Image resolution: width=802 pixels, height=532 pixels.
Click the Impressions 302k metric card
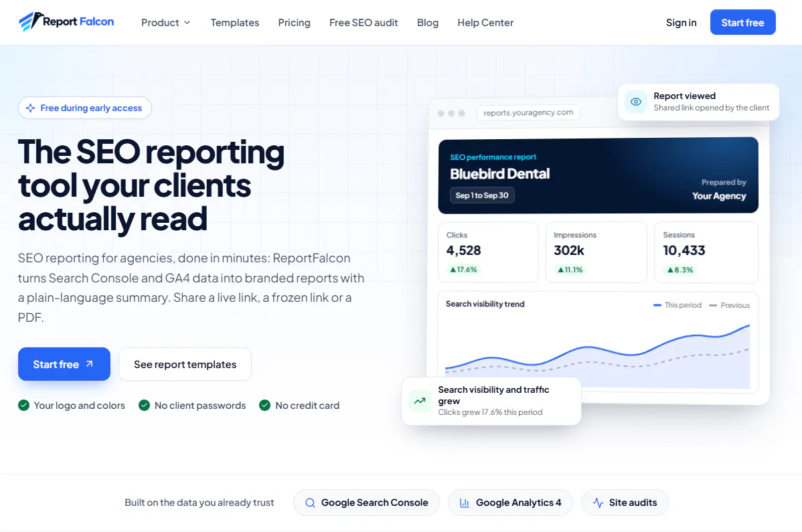pos(596,252)
